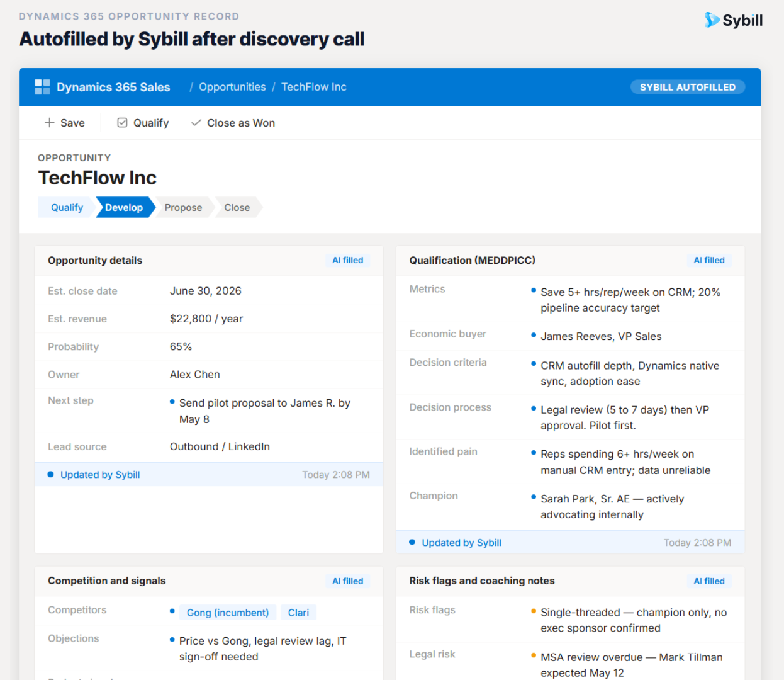Click the plus icon beside Save
The image size is (784, 680).
tap(49, 123)
